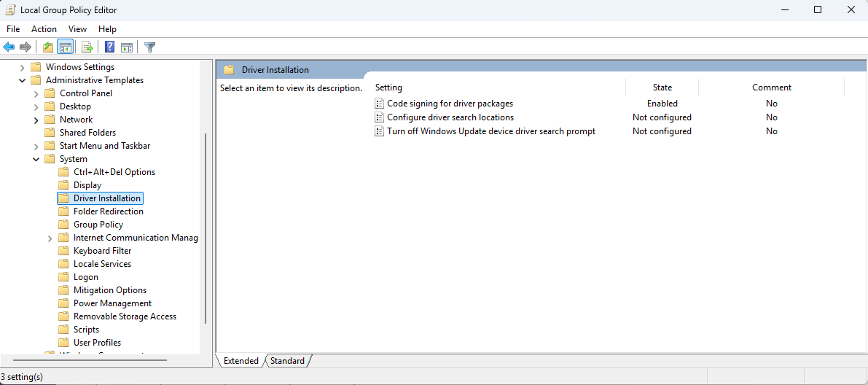Image resolution: width=868 pixels, height=385 pixels.
Task: Click Enabled state of Code signing row
Action: click(662, 104)
